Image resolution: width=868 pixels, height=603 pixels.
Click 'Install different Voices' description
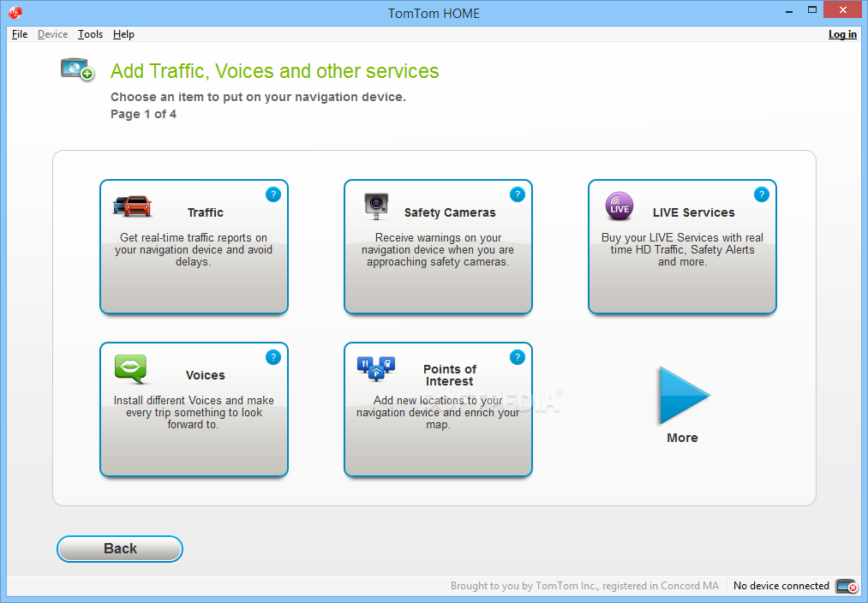tap(194, 412)
